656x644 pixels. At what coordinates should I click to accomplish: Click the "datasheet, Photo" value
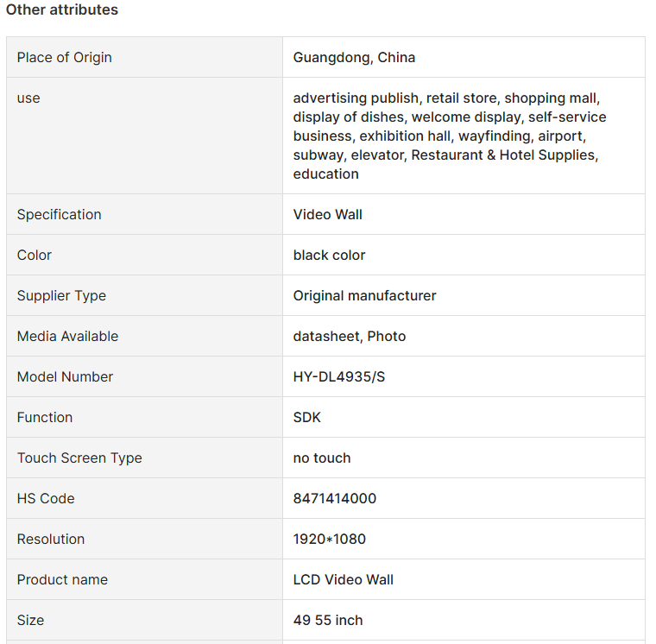[x=350, y=337]
